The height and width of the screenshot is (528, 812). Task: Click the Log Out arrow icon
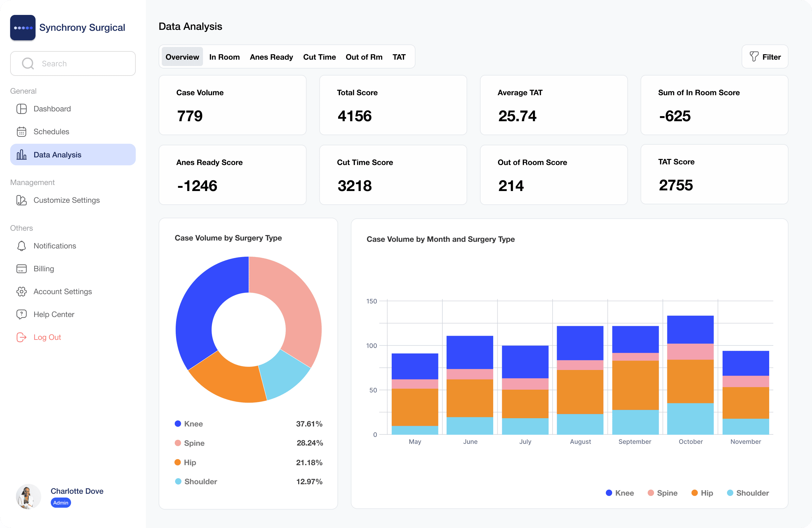22,337
